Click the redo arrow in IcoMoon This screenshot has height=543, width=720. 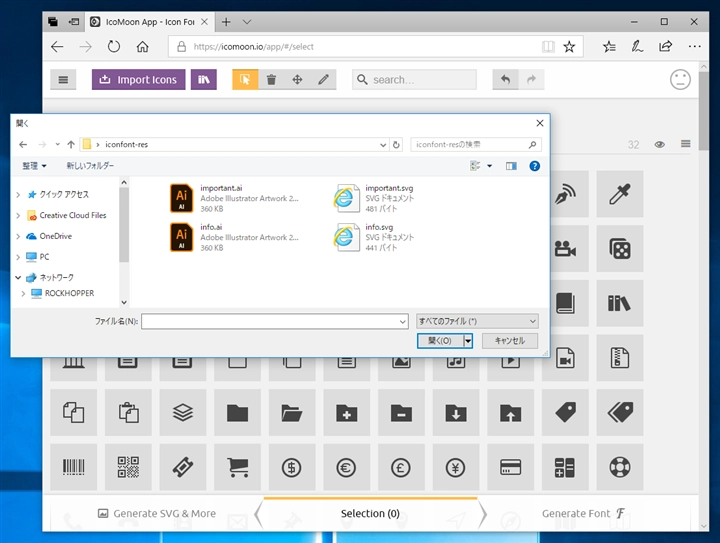[531, 79]
